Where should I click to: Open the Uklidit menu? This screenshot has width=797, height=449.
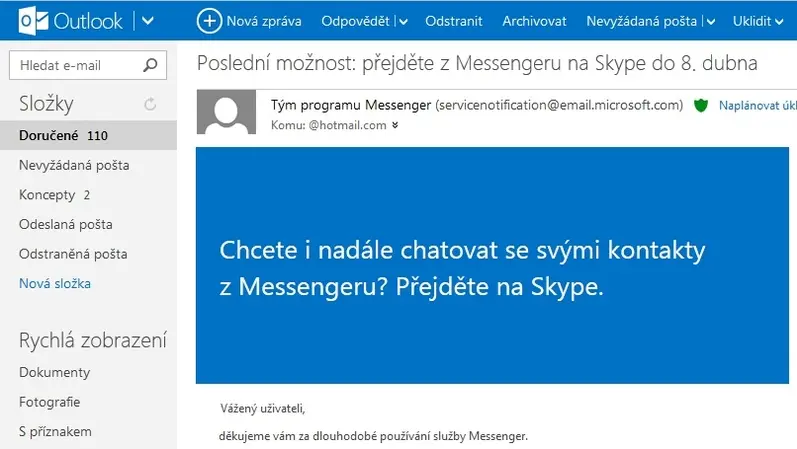click(x=757, y=21)
